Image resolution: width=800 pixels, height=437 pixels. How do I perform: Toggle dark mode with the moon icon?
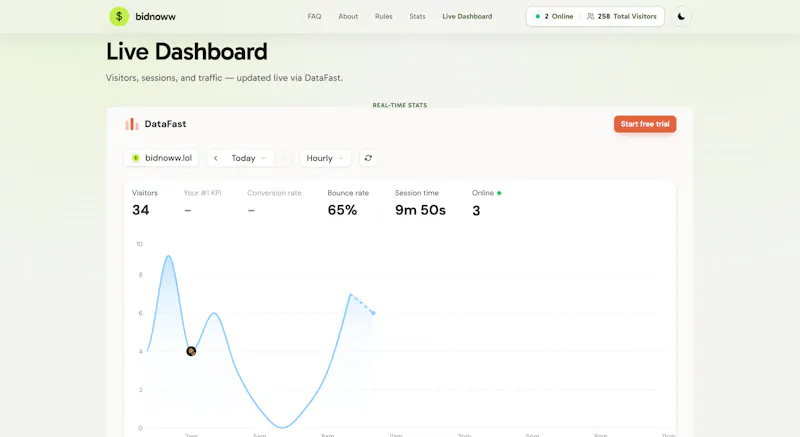(681, 16)
